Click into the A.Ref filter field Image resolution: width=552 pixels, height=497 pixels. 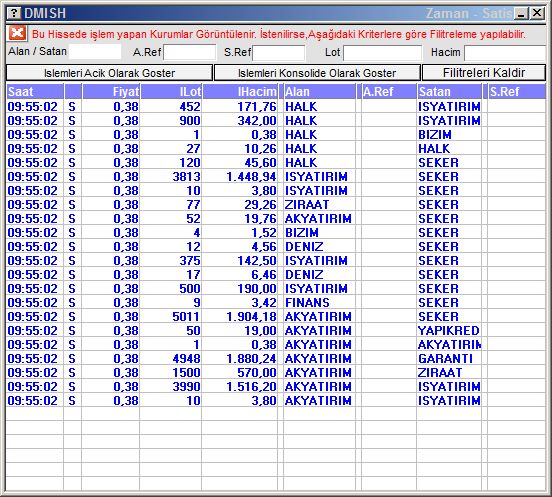189,52
